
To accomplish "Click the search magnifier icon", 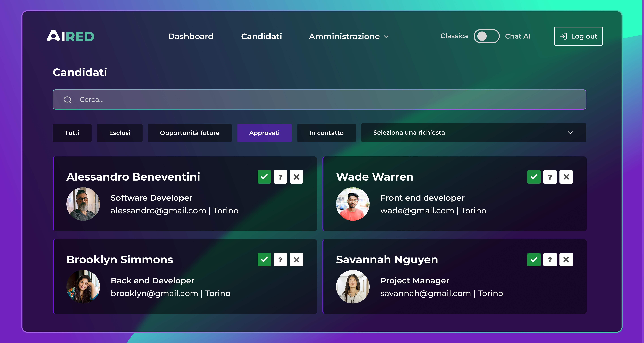I will pyautogui.click(x=68, y=100).
